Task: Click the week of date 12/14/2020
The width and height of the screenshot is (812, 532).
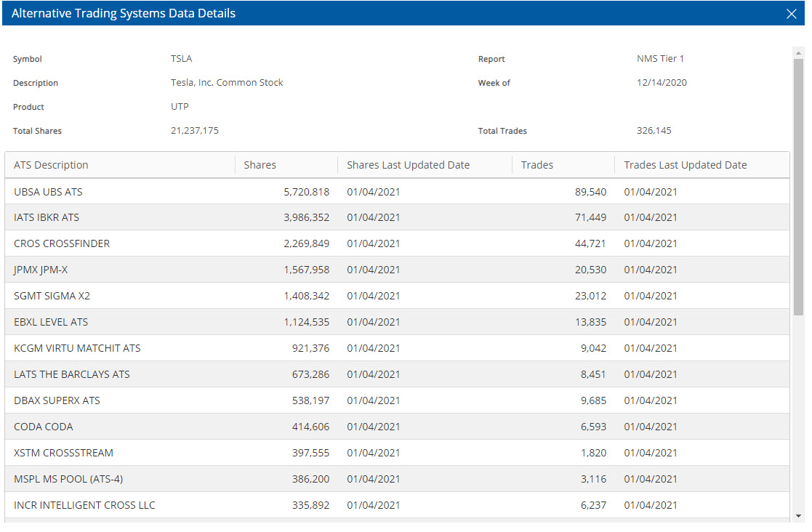Action: click(662, 82)
